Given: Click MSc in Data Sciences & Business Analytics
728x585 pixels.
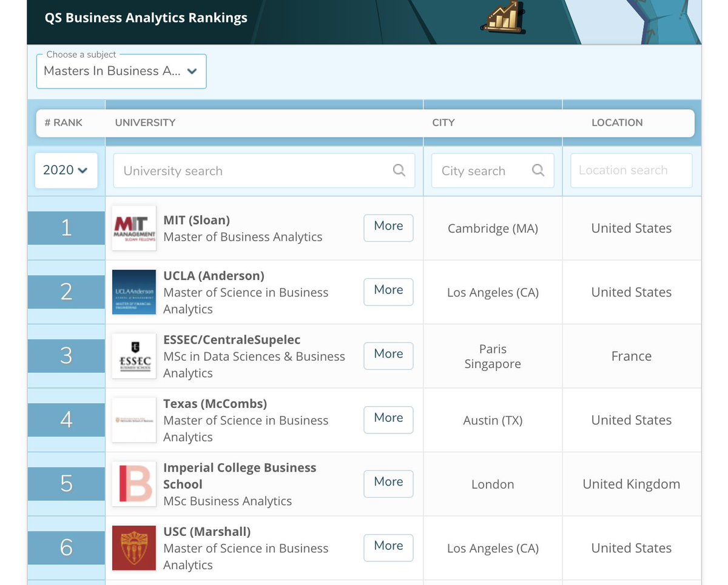Looking at the screenshot, I should point(254,365).
